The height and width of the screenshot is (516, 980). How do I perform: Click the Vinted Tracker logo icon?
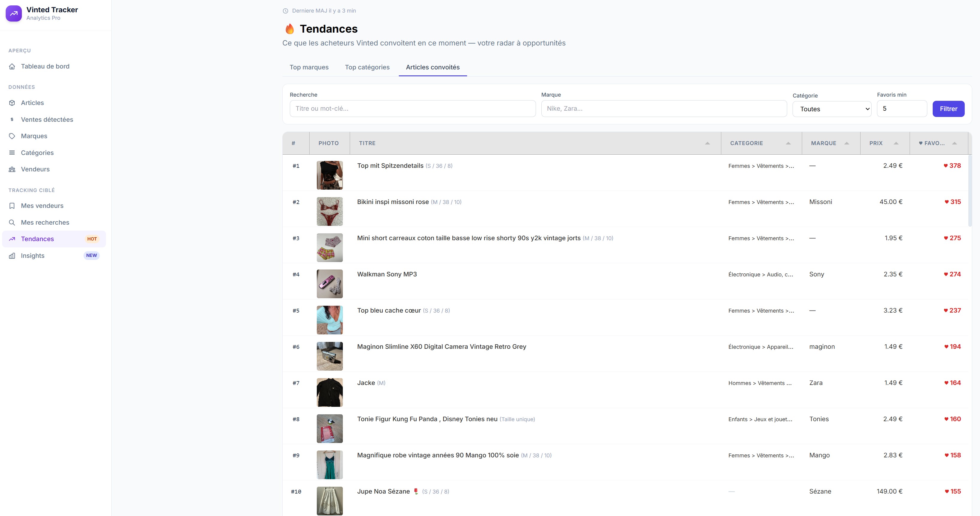(14, 13)
